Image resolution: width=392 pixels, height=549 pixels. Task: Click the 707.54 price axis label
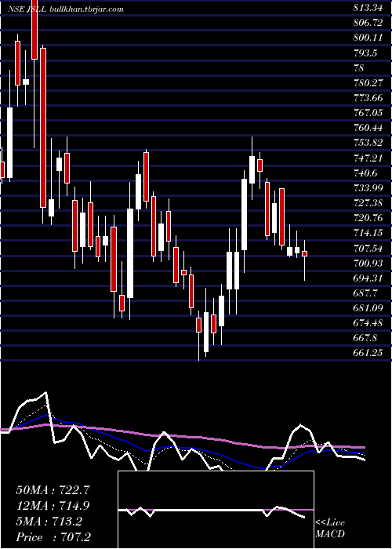click(368, 249)
